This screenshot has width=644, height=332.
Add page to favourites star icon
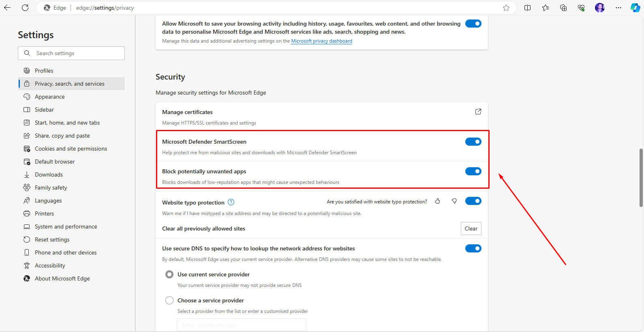pos(506,8)
